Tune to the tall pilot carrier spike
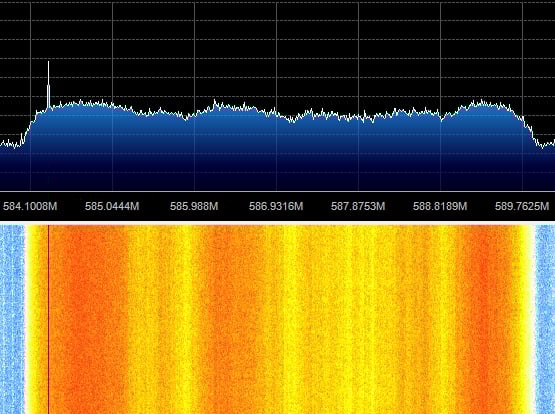555x414 pixels. point(48,85)
